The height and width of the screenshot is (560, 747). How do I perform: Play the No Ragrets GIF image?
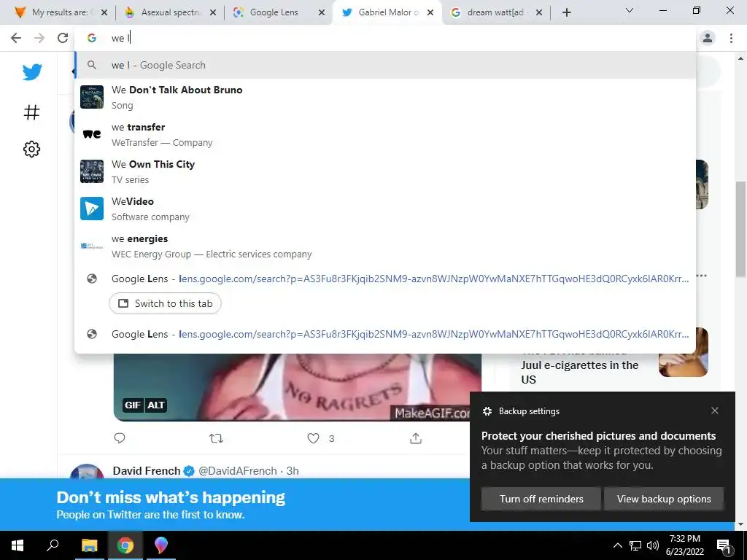[298, 386]
